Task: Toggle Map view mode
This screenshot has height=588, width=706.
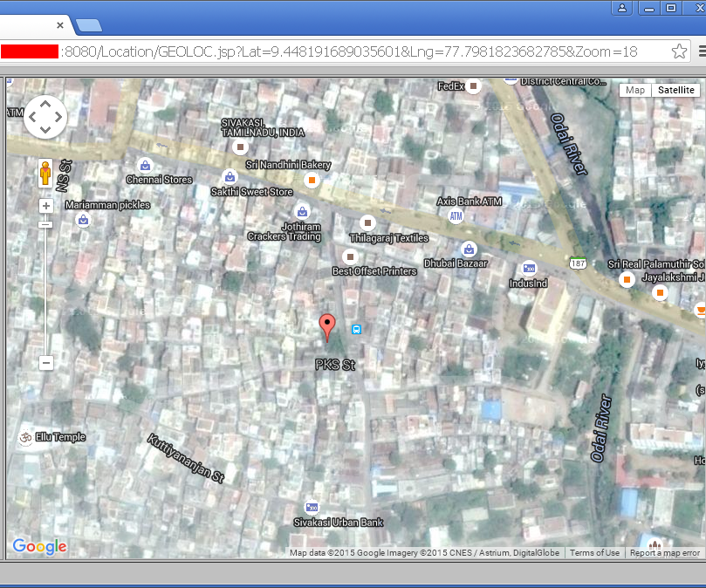Action: pos(634,90)
